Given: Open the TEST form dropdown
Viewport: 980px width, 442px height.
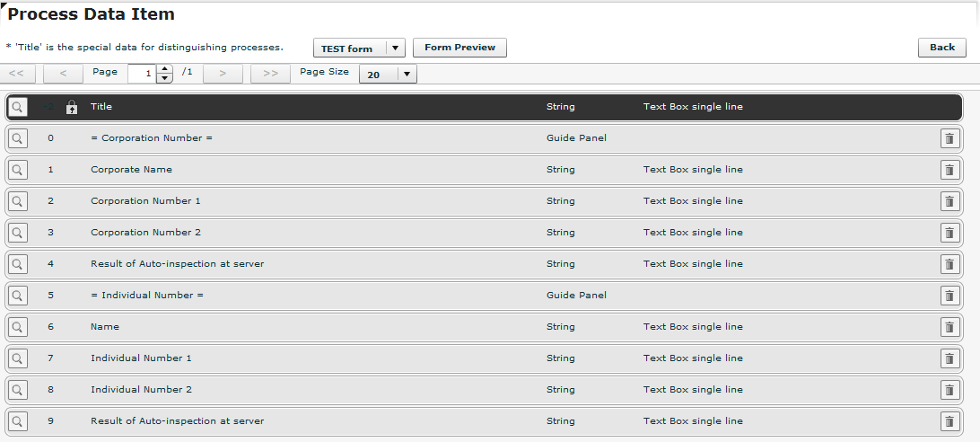Looking at the screenshot, I should pyautogui.click(x=395, y=49).
